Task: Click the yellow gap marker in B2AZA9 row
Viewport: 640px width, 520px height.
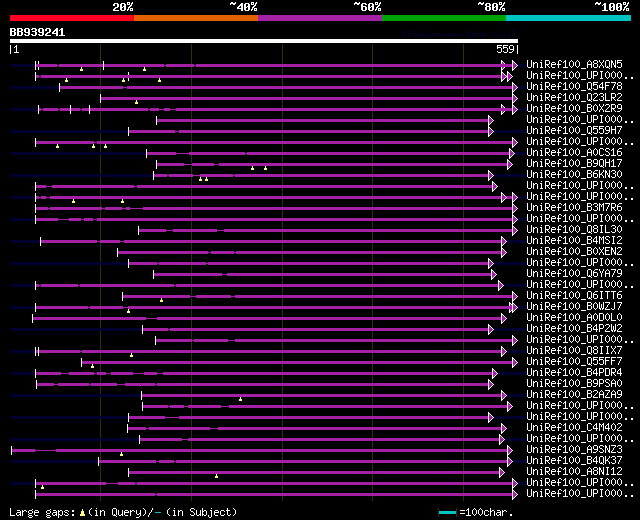Action: 240,399
